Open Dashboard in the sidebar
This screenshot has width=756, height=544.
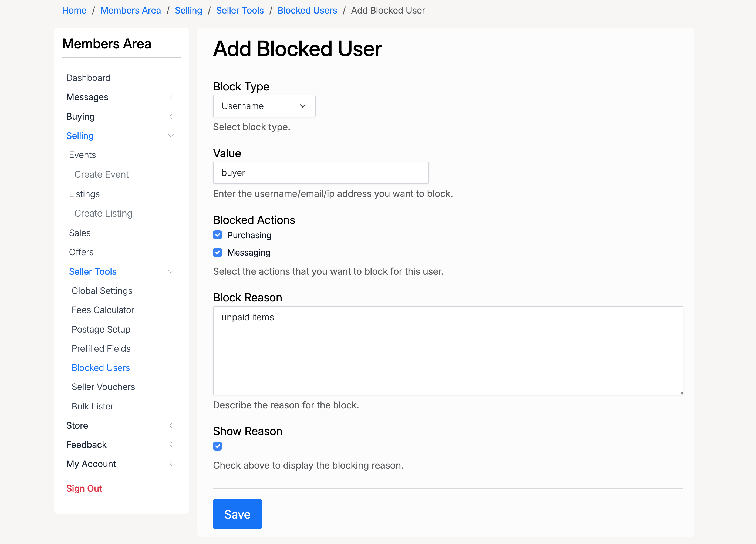(88, 78)
